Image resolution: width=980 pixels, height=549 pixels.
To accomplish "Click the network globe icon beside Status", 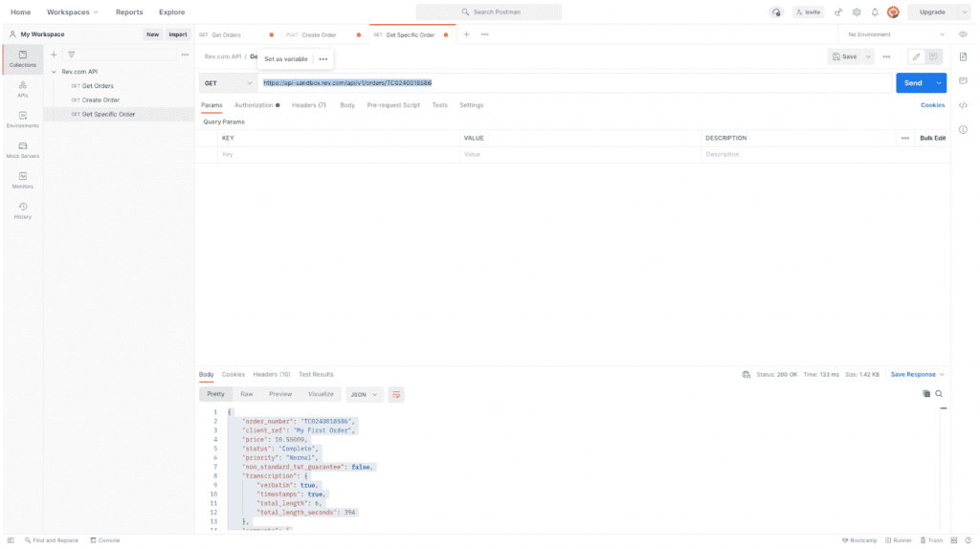I will [x=746, y=375].
